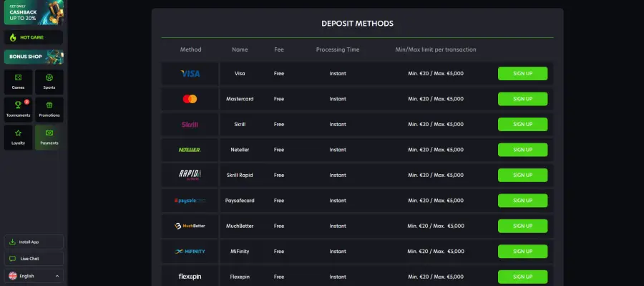Click the MuchBetter logo
Viewport: 644px width, 286px height.
pos(190,226)
